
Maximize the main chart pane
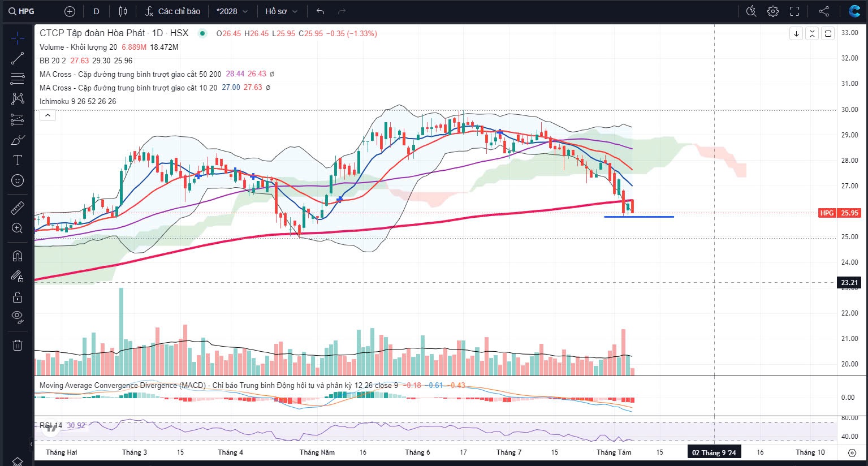(x=828, y=33)
